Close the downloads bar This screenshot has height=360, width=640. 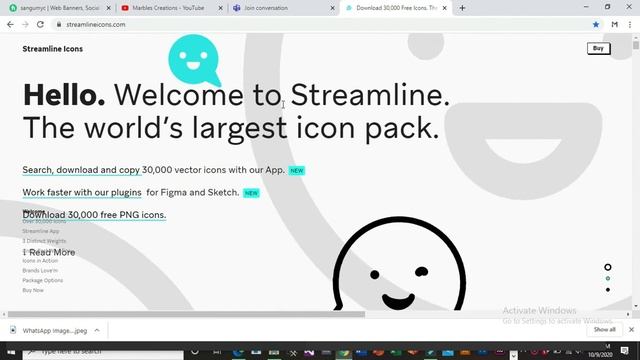631,330
